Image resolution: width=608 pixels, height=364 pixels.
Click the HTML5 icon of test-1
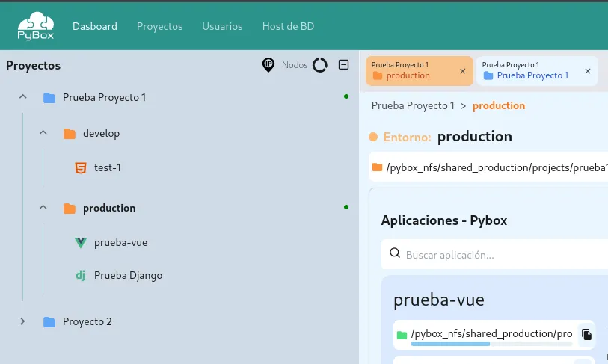click(x=81, y=168)
